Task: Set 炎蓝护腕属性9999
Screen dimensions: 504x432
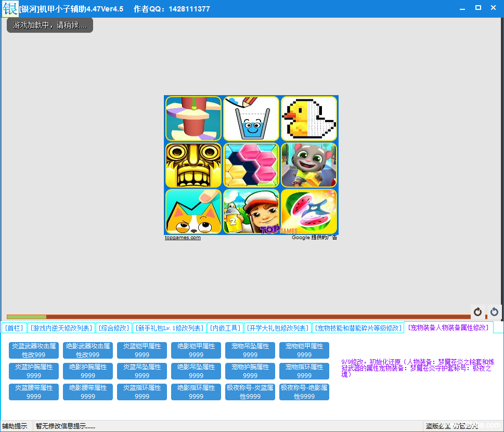Action: coord(34,371)
